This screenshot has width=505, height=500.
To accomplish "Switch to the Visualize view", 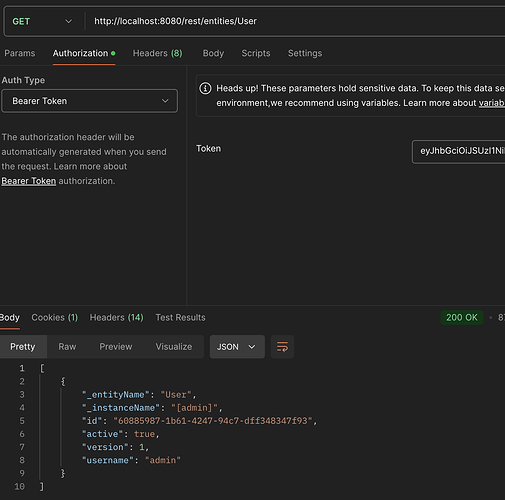I will [174, 347].
